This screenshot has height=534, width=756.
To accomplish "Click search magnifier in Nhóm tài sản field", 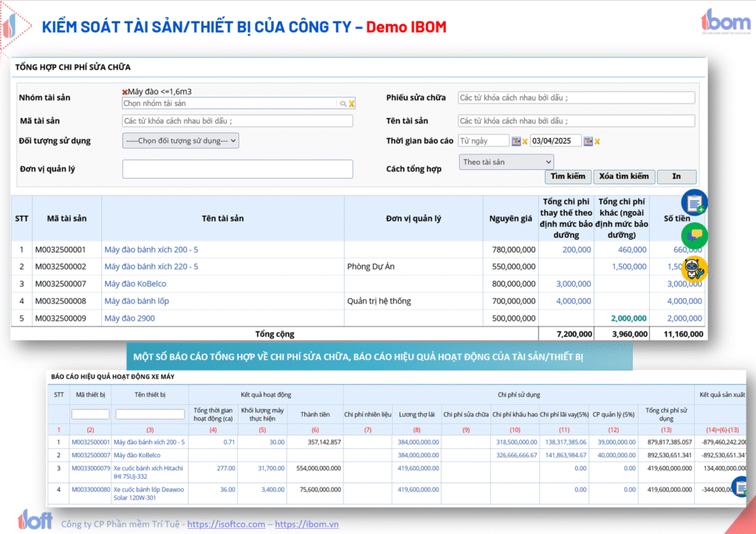I will point(343,104).
